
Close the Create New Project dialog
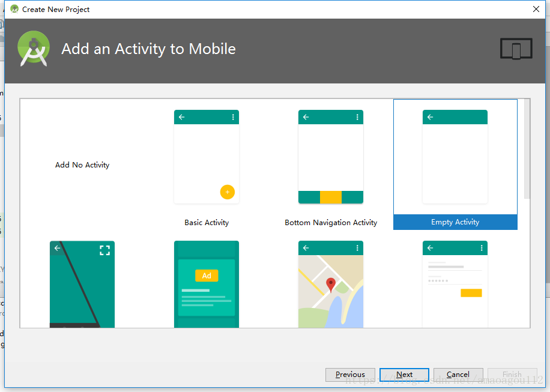[x=536, y=9]
